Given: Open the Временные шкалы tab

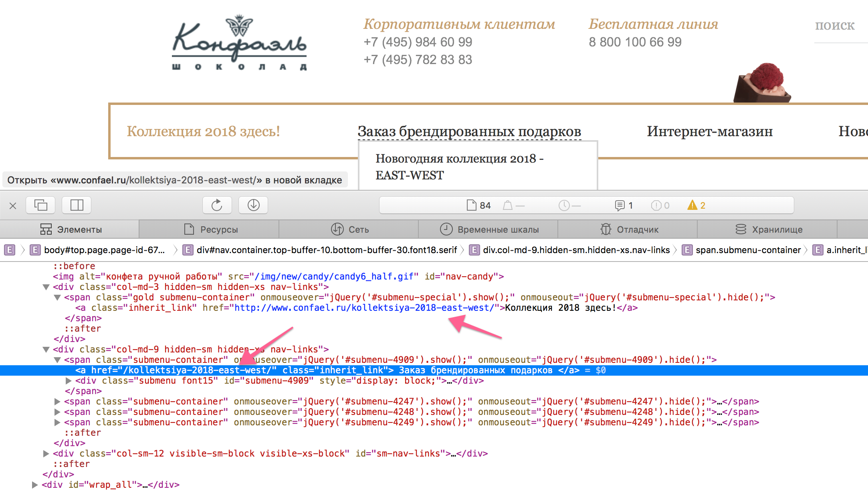Looking at the screenshot, I should [x=488, y=229].
